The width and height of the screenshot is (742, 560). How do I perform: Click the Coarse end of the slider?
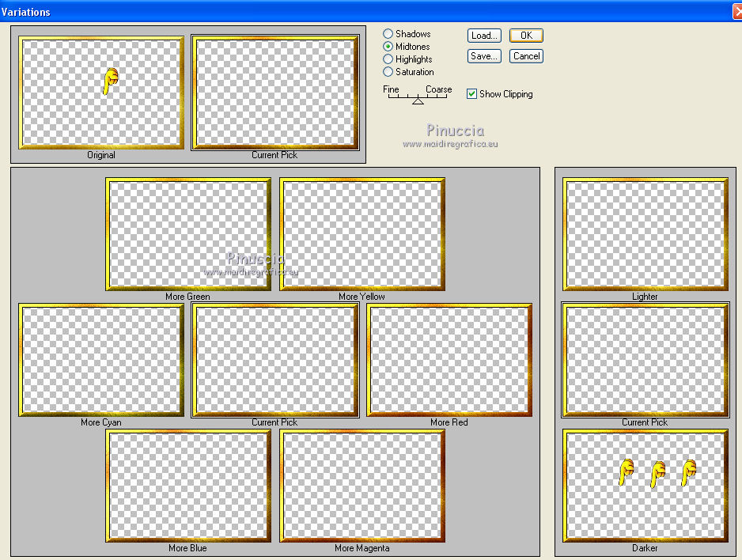439,89
